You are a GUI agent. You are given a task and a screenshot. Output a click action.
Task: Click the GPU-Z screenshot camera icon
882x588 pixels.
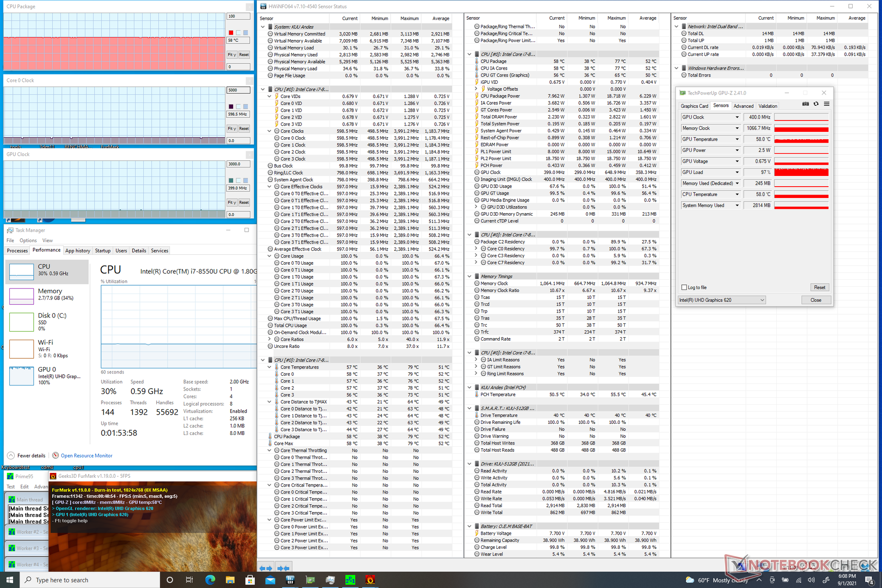coord(805,104)
